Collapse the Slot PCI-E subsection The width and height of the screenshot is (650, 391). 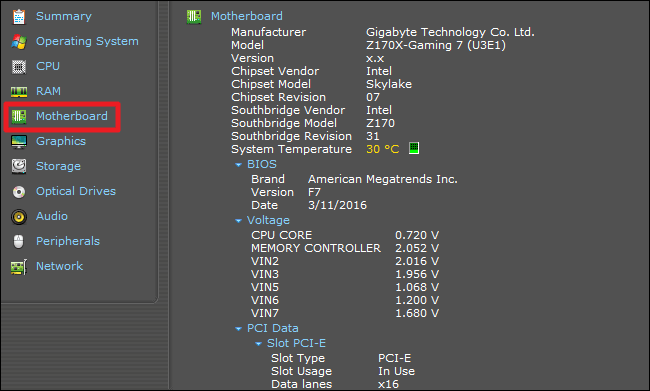[258, 344]
